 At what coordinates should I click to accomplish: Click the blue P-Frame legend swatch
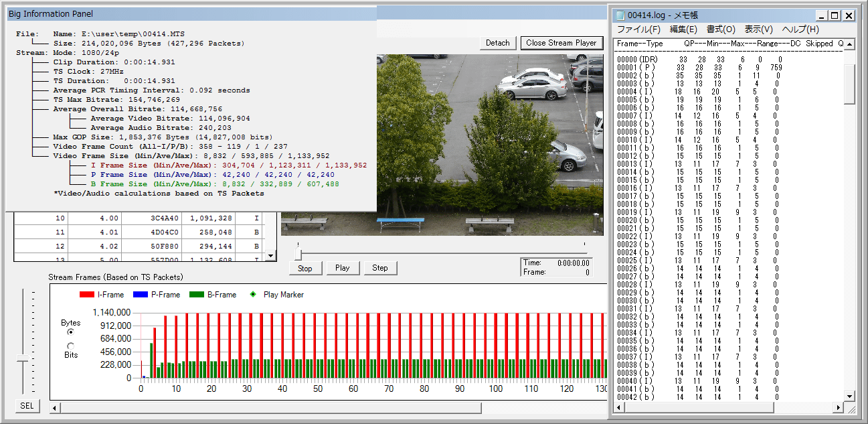click(142, 295)
